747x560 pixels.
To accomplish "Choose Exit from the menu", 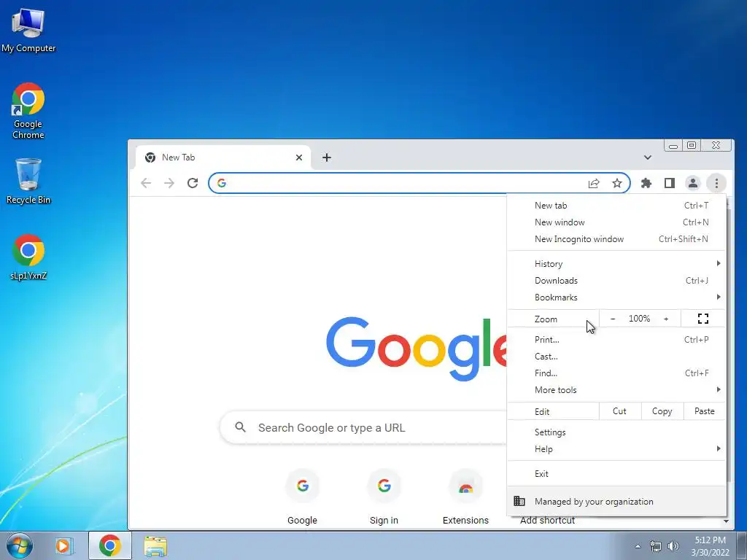I will [x=617, y=473].
